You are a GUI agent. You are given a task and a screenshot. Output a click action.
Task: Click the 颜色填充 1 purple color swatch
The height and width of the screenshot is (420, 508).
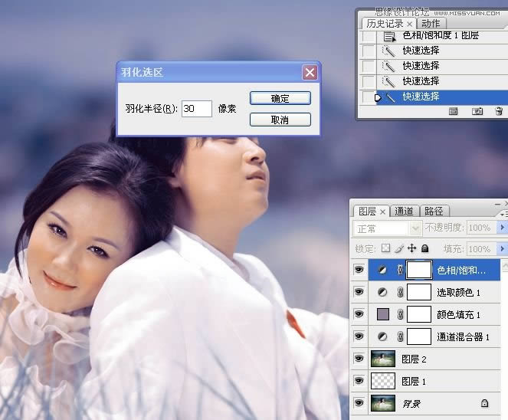pyautogui.click(x=382, y=314)
